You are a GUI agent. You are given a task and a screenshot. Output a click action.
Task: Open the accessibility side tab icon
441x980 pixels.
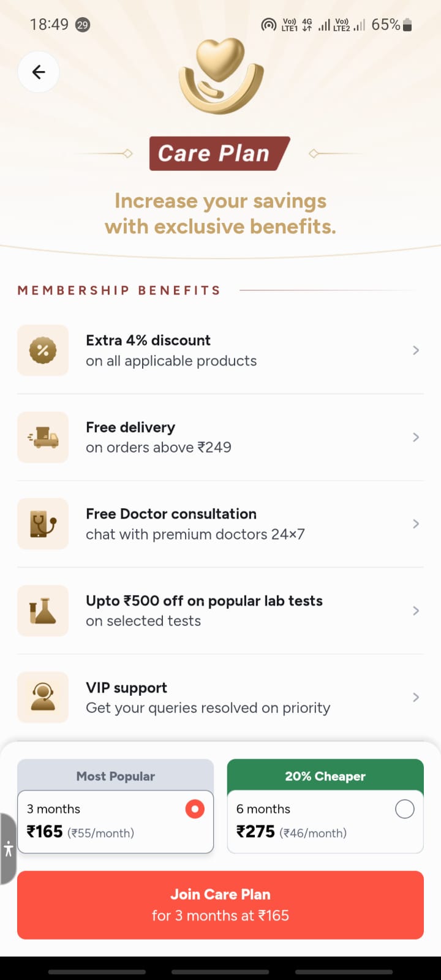[8, 849]
